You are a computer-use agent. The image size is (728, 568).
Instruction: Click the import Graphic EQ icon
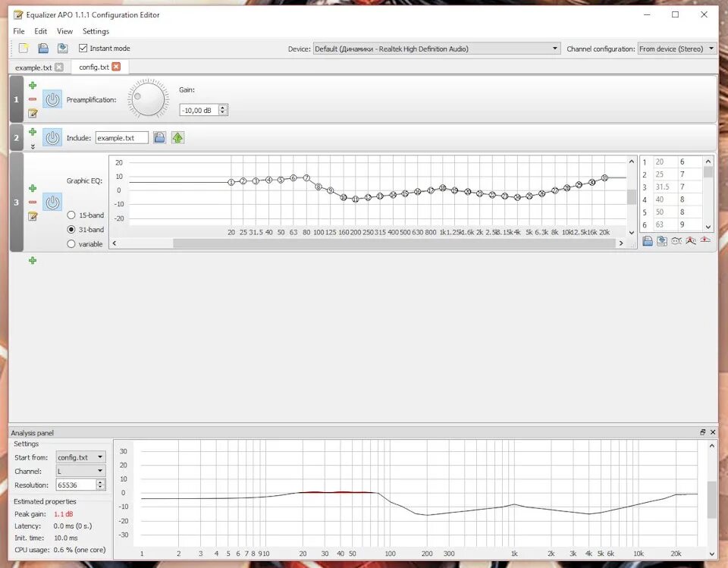point(662,240)
